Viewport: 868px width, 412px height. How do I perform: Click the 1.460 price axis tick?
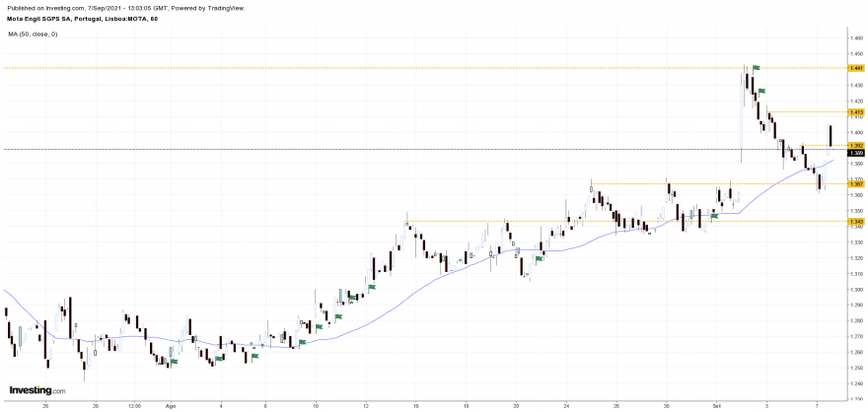point(857,38)
